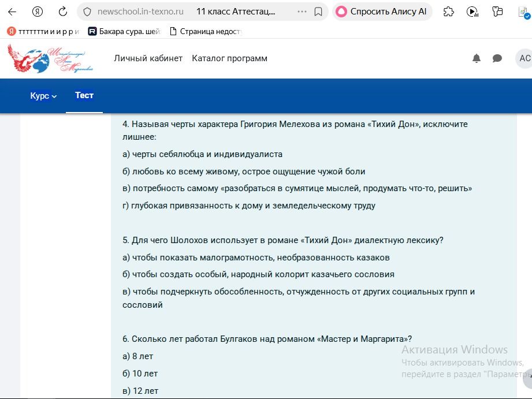This screenshot has width=532, height=399.
Task: Click the site protection shield icon
Action: (x=87, y=12)
